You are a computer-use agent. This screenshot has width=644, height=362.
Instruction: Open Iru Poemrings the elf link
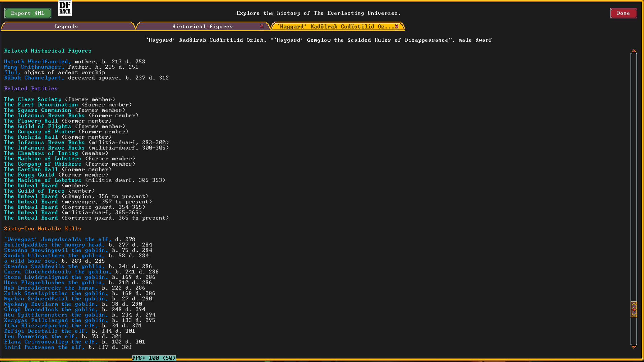41,336
